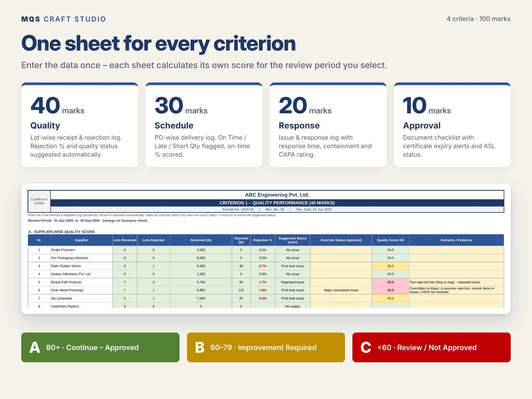Click the COMPANY NAME logo box

[39, 201]
